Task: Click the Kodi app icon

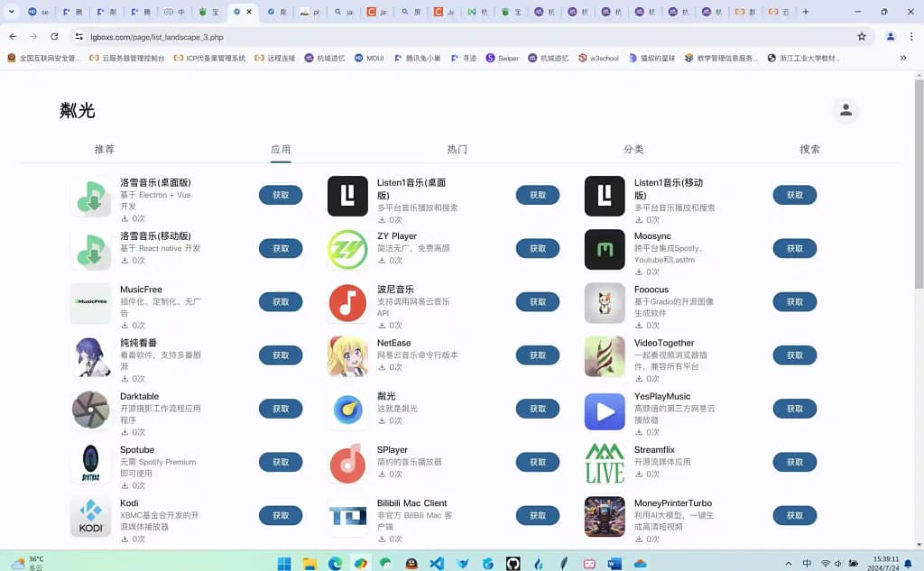Action: (90, 516)
